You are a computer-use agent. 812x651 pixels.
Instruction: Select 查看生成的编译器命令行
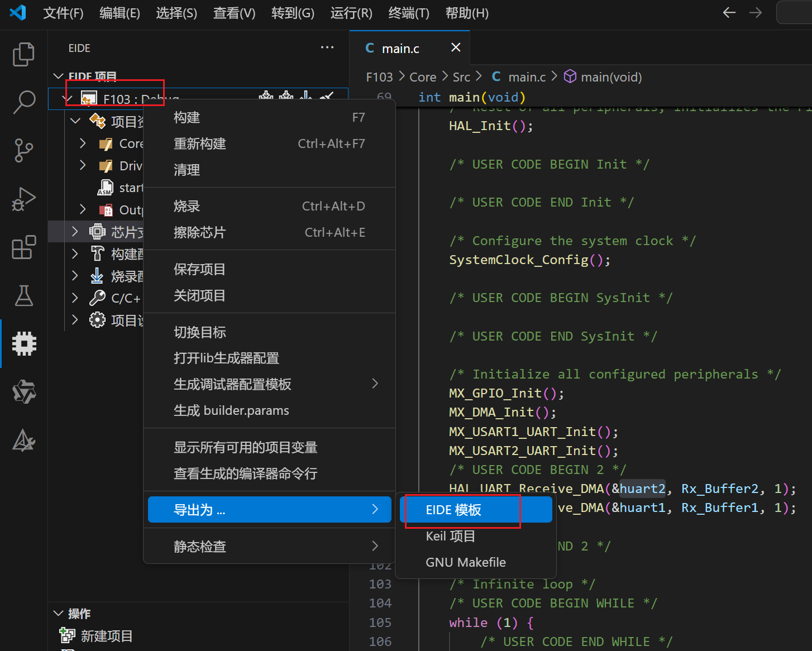[x=269, y=473]
